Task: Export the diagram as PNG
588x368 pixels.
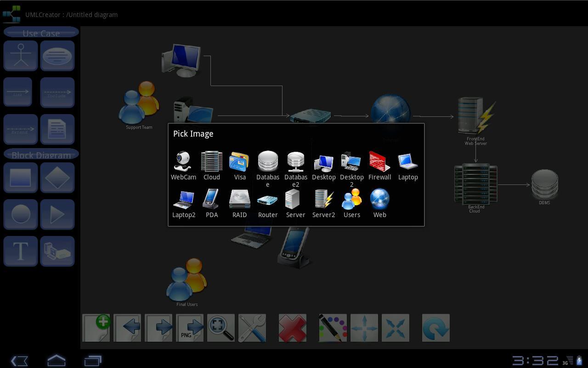Action: [190, 328]
